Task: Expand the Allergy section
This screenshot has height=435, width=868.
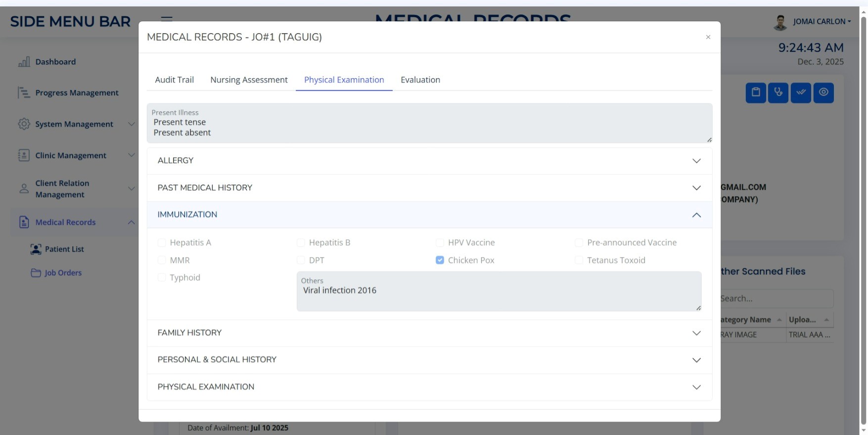Action: coord(429,161)
